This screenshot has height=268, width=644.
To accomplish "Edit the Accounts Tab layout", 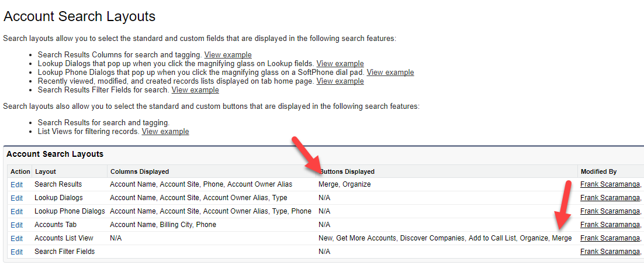I will (16, 225).
